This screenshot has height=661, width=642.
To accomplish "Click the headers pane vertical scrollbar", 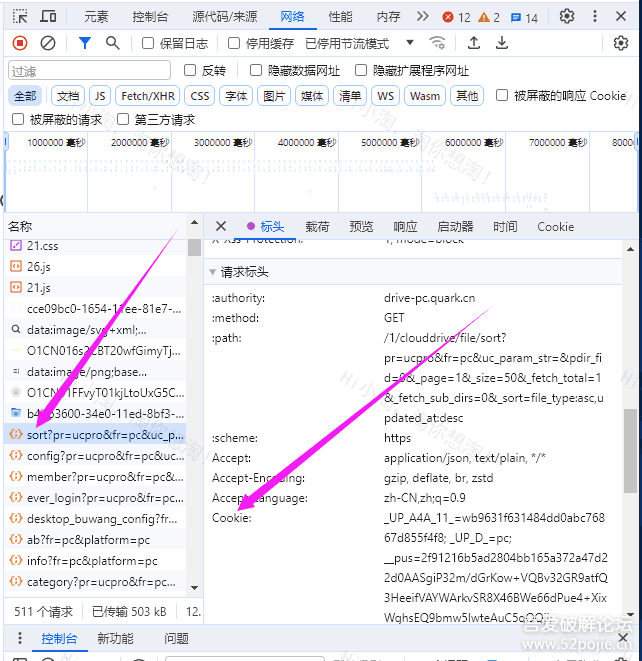I will pos(631,450).
